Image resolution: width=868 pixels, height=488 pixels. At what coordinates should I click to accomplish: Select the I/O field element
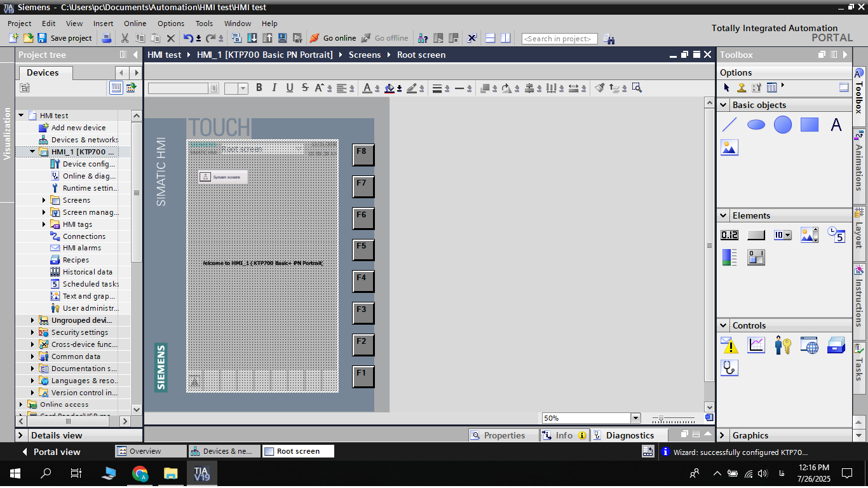(x=729, y=235)
